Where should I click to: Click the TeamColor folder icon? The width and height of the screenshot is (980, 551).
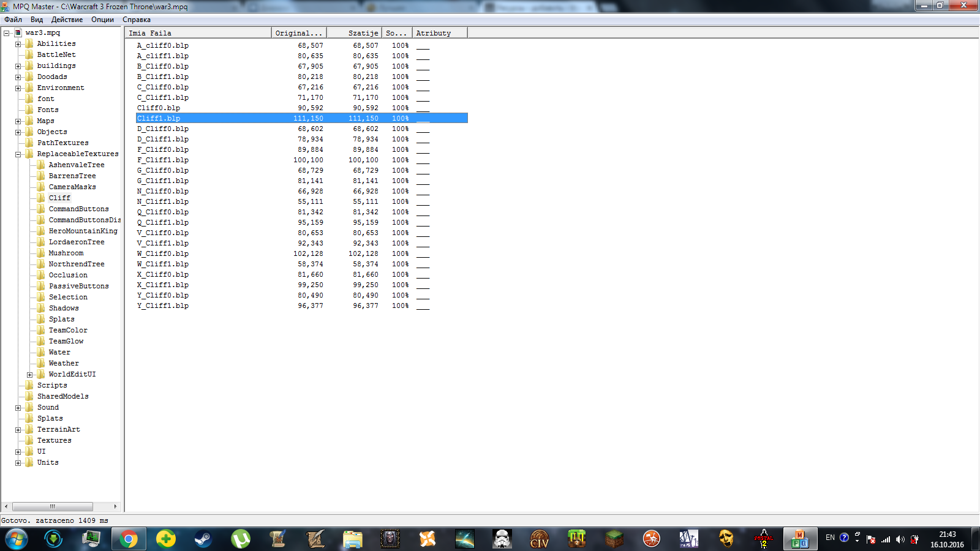tap(41, 331)
